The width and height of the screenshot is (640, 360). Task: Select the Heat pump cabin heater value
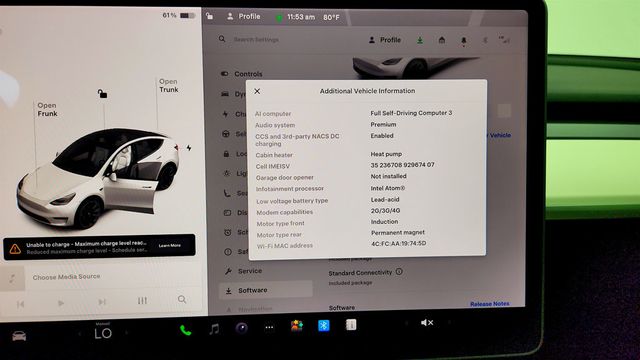point(386,154)
